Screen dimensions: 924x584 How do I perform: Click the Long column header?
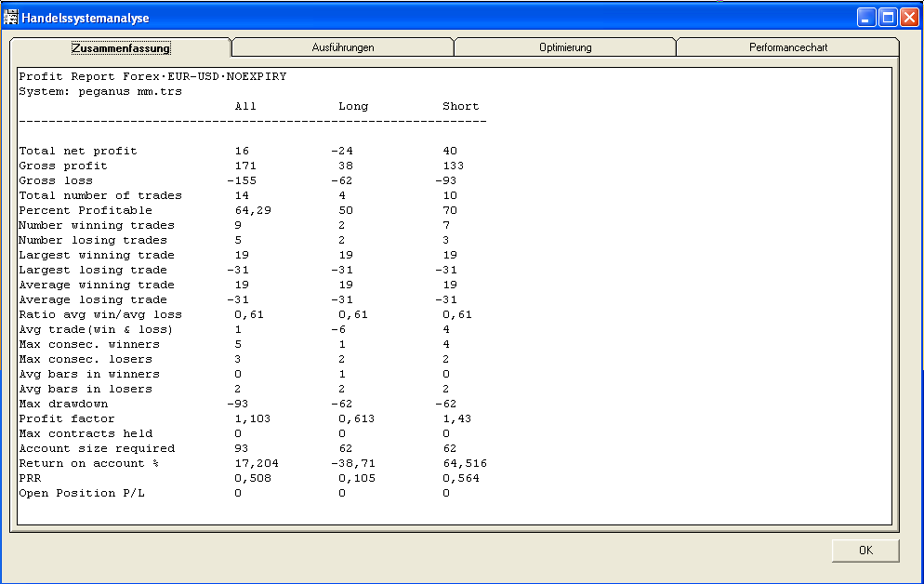[x=353, y=106]
